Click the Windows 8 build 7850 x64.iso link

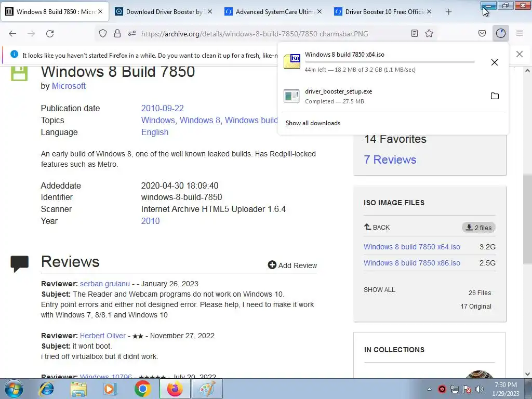click(x=412, y=247)
